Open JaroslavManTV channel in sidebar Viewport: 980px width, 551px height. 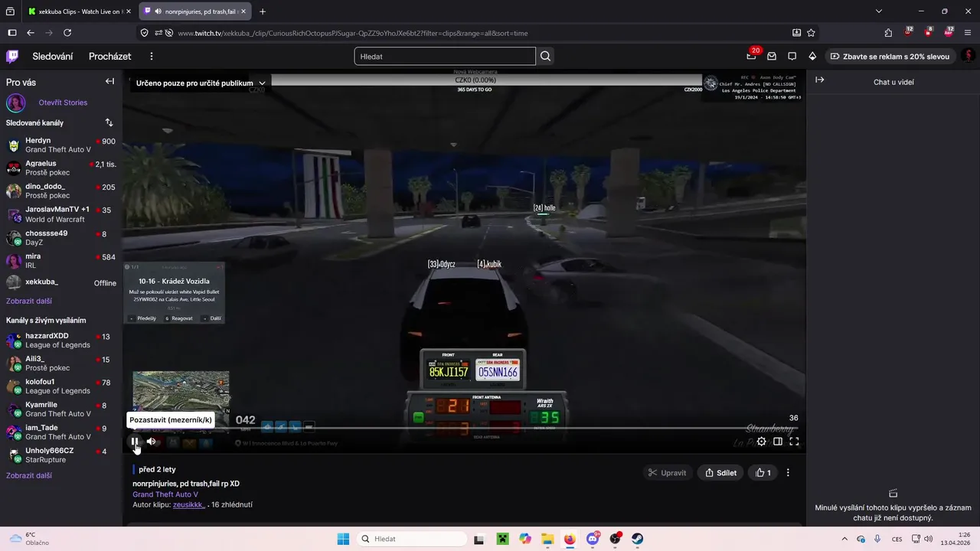click(x=61, y=214)
